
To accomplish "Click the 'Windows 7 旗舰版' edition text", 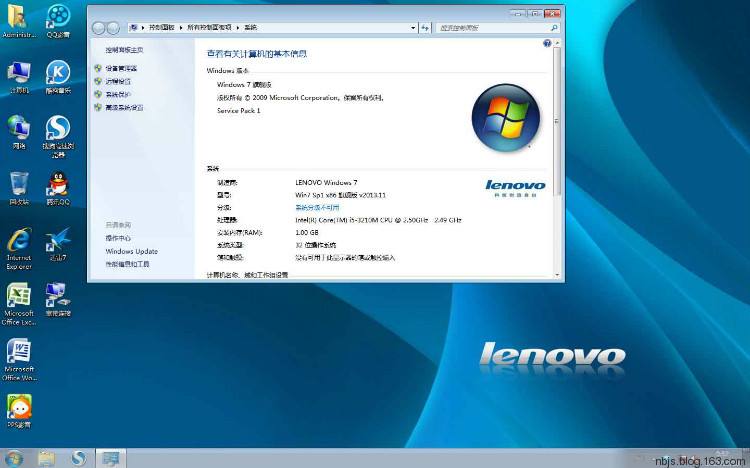I will [x=244, y=85].
